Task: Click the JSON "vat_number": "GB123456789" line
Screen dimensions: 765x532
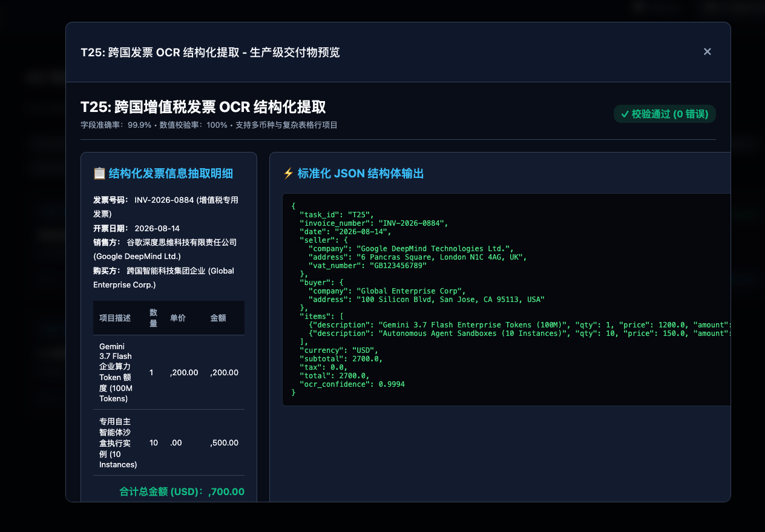Action: (367, 265)
